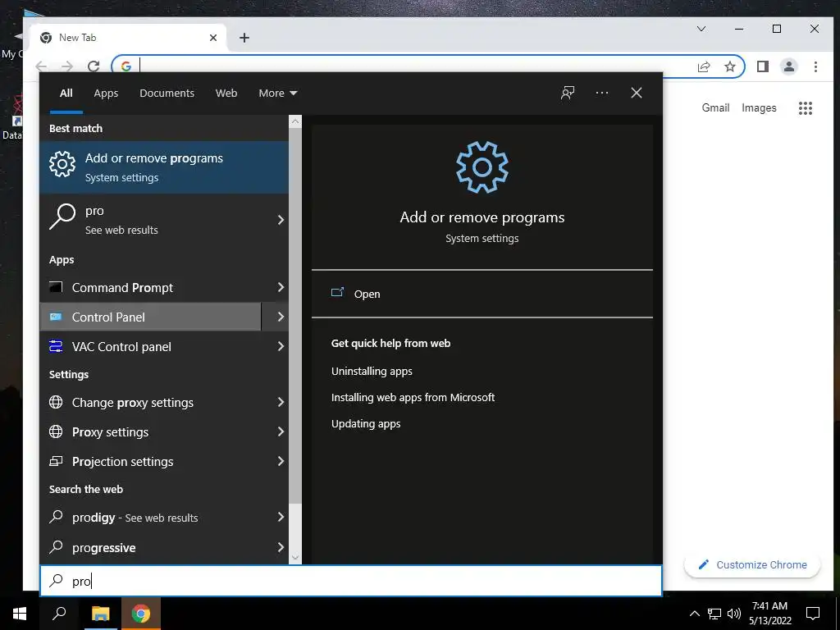Show hidden system tray icons
840x630 pixels.
[x=694, y=614]
